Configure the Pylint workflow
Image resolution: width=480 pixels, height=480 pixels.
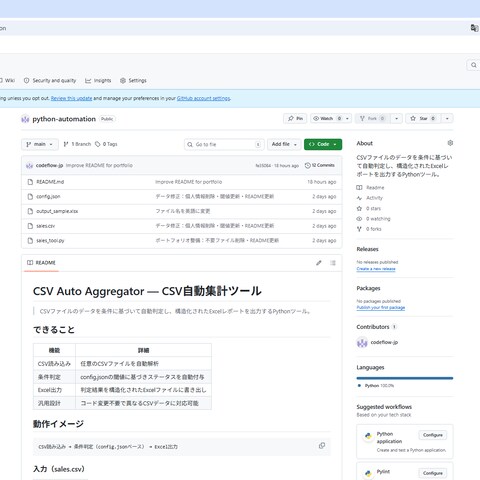(433, 473)
